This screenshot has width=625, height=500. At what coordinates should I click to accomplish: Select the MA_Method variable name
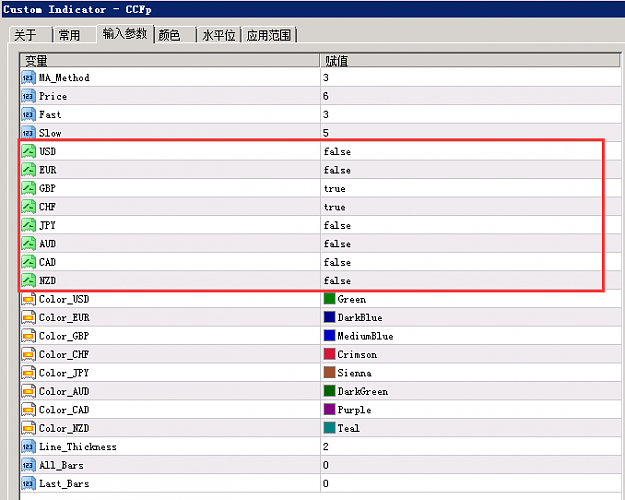64,78
